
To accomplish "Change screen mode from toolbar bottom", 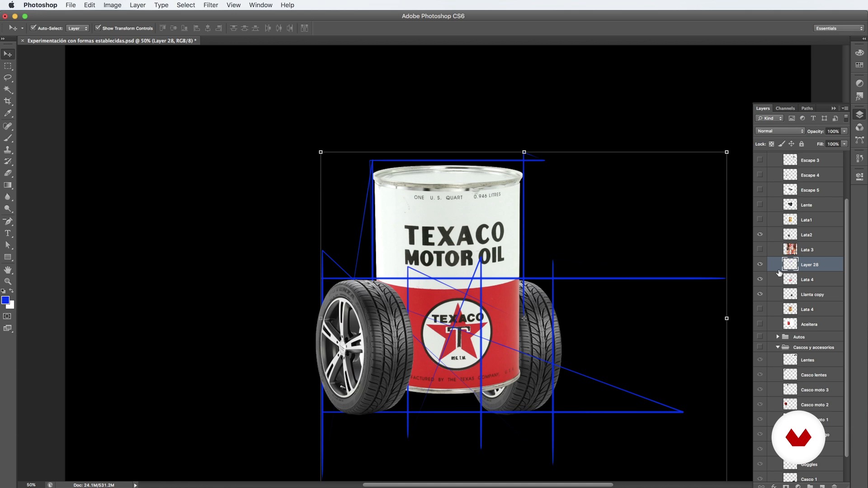I will click(7, 328).
